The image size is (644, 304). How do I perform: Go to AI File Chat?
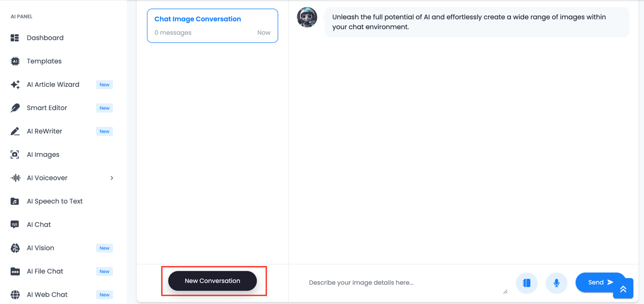coord(45,271)
